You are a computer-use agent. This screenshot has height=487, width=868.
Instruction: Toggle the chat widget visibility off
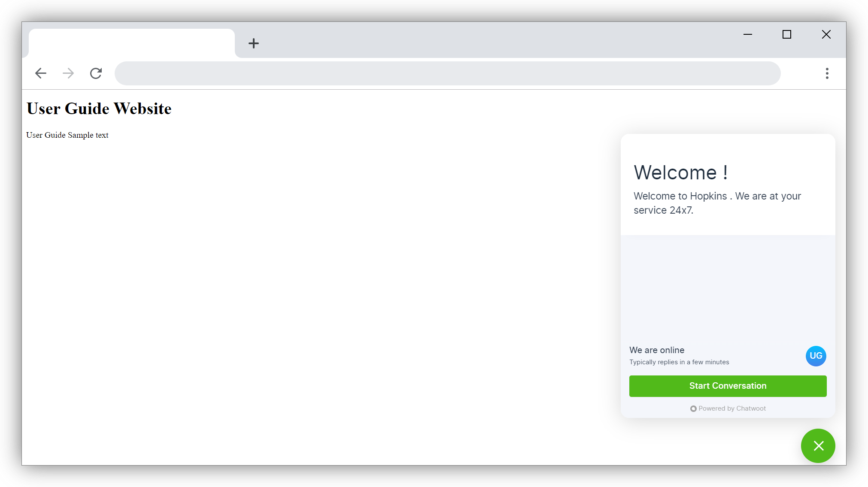click(x=819, y=445)
